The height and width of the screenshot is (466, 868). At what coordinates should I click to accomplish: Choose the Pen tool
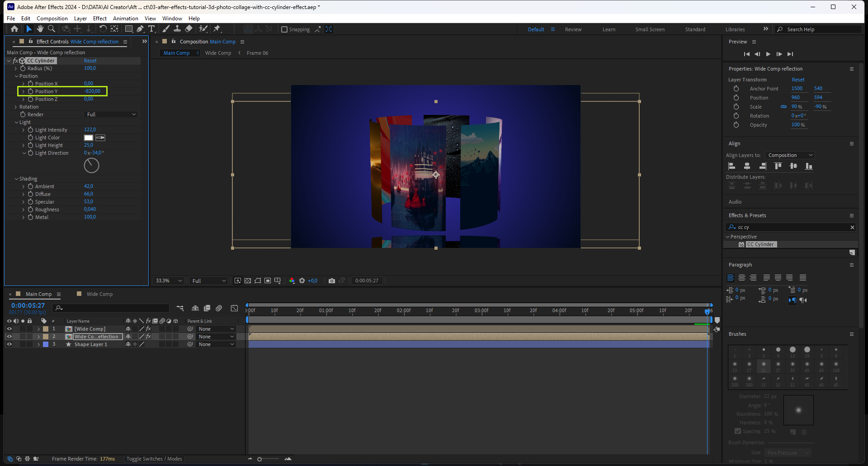pos(140,29)
